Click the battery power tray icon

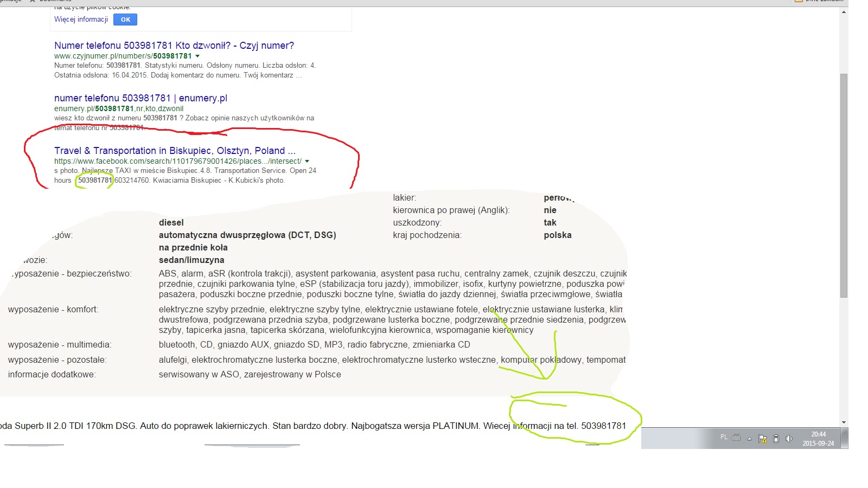tap(776, 439)
